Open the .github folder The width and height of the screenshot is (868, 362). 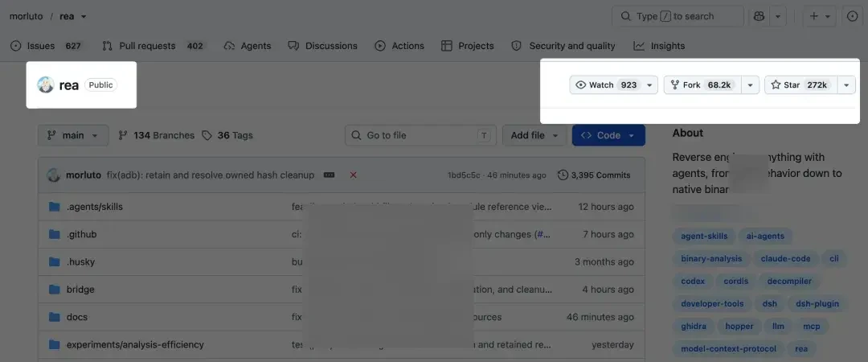pyautogui.click(x=81, y=235)
